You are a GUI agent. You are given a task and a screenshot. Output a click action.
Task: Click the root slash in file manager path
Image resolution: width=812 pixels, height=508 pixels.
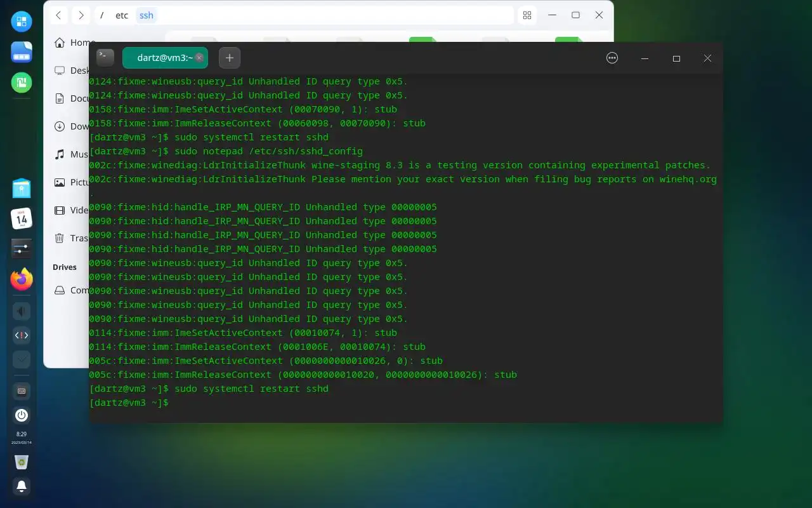101,15
